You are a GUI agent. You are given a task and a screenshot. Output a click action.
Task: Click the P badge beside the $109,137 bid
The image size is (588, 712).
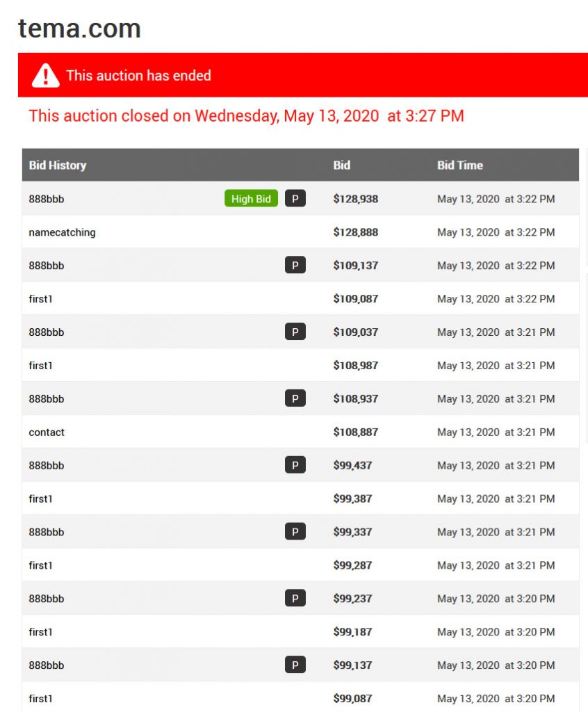pyautogui.click(x=295, y=265)
